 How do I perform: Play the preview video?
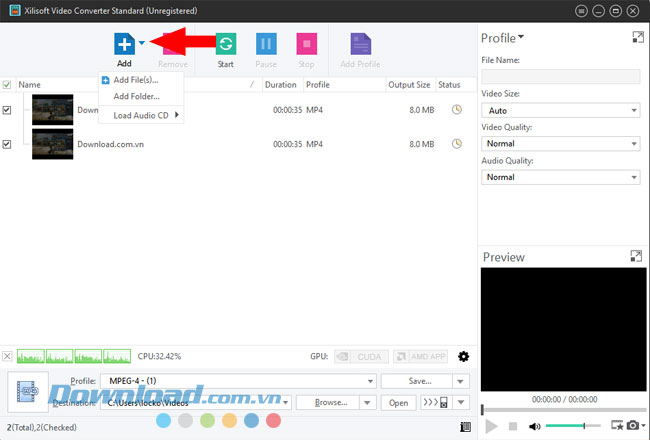(x=491, y=426)
